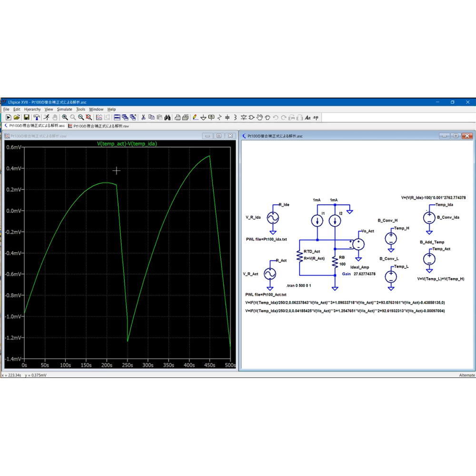Select the RB 100 resistor symbol
This screenshot has width=476, height=476.
(x=335, y=261)
